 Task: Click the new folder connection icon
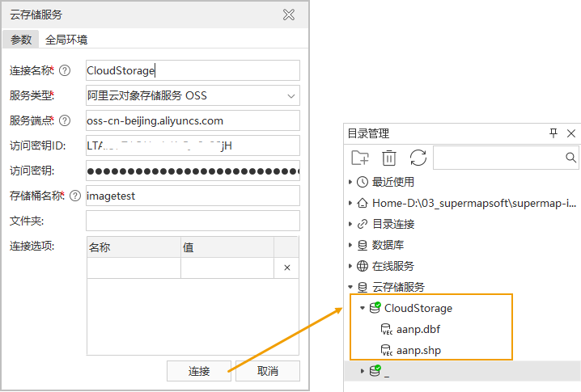360,158
